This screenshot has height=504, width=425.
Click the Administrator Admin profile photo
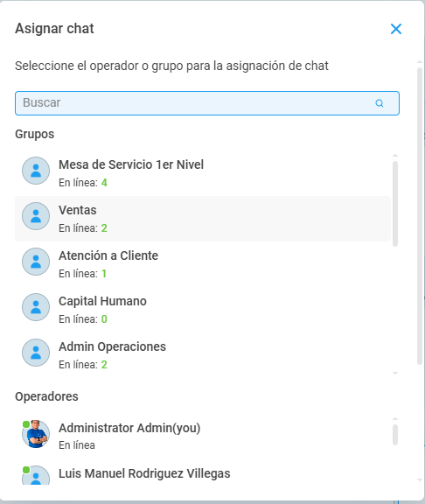tap(36, 434)
